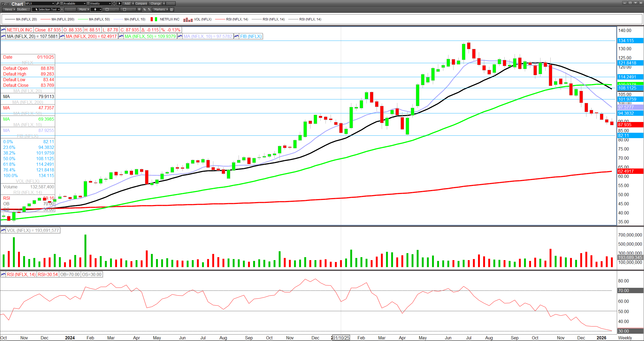Click the trash can delete icon
The width and height of the screenshot is (644, 341).
(x=172, y=9)
